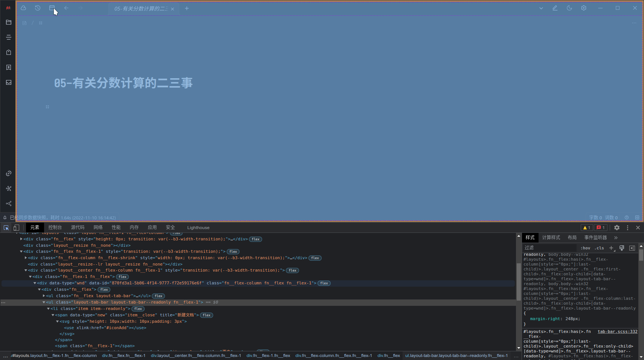
Task: Switch to the 计算样式 styles tab
Action: point(551,237)
